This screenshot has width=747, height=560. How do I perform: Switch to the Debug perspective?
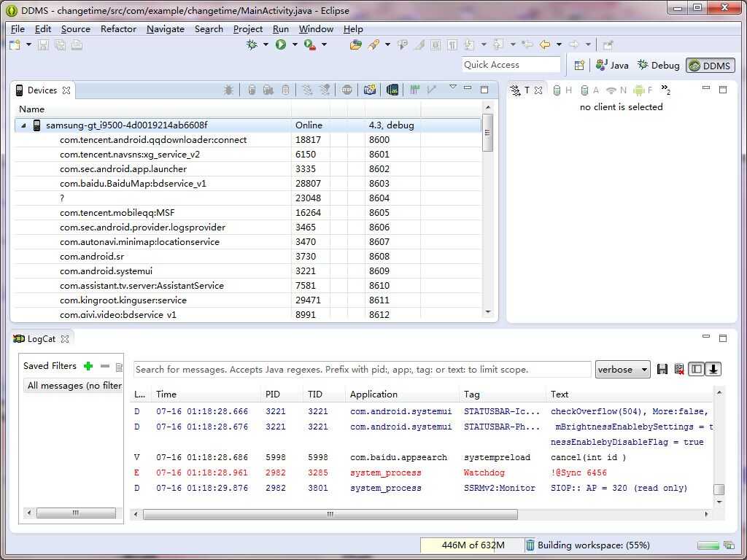[659, 65]
